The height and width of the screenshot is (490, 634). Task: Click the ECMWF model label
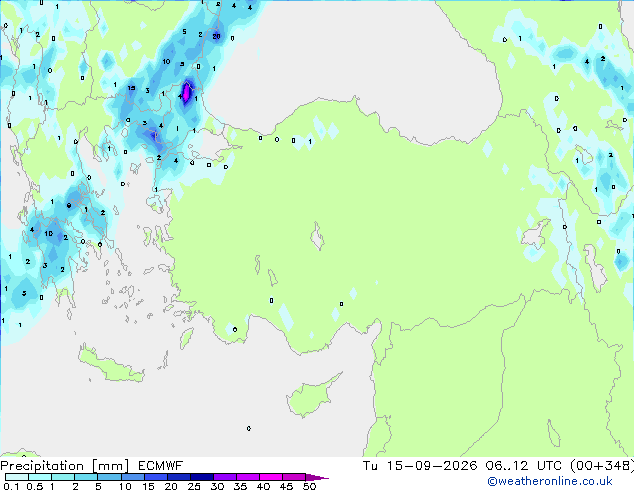pyautogui.click(x=160, y=466)
